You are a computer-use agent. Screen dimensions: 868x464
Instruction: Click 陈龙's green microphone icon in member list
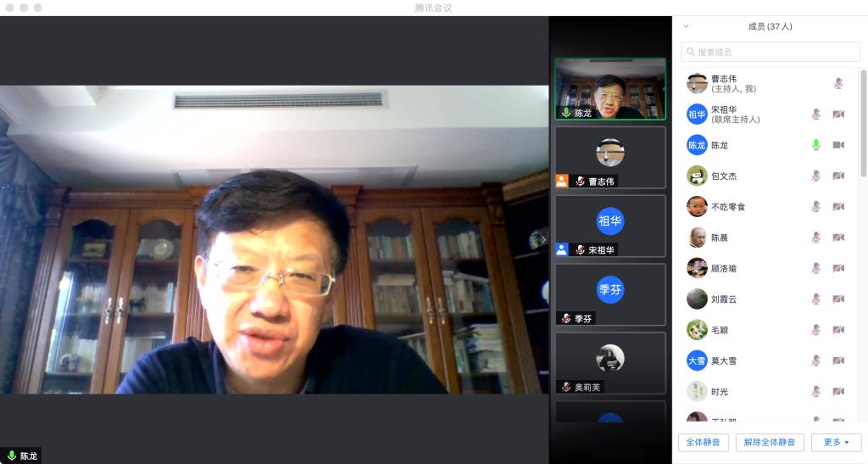pos(815,145)
